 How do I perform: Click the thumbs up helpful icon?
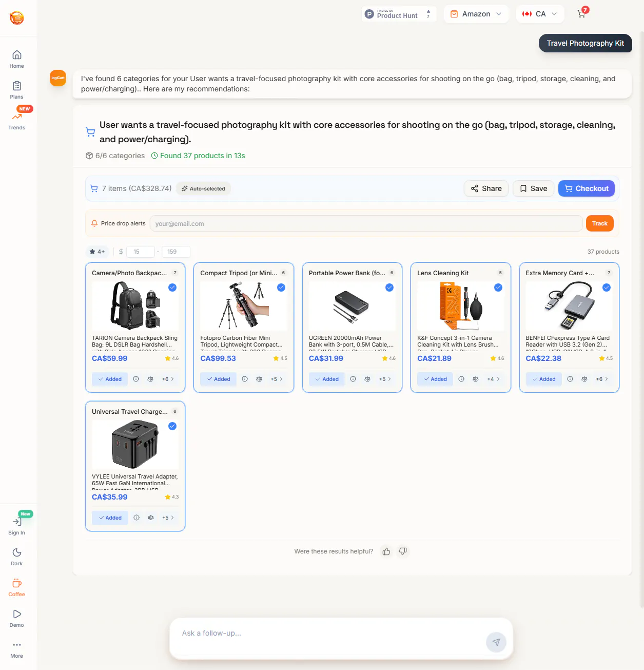(x=386, y=551)
